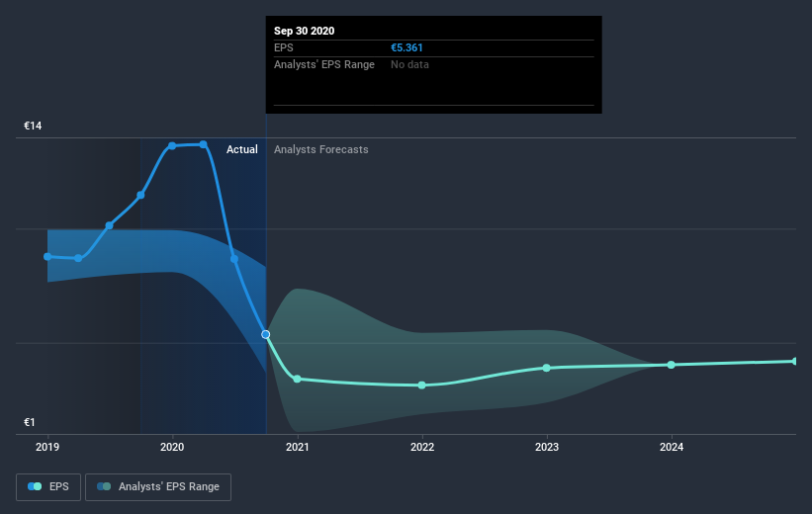Screen dimensions: 812x514
Task: Click the 'Sep 30 2020' tooltip date
Action: [304, 31]
